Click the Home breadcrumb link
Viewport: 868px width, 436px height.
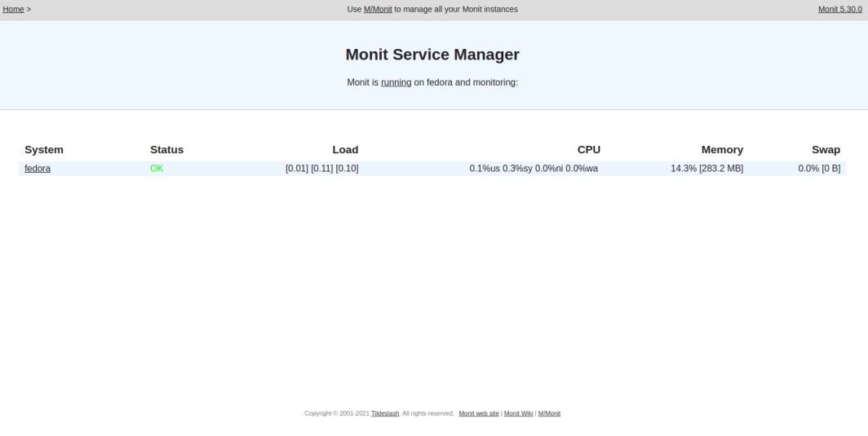tap(13, 9)
